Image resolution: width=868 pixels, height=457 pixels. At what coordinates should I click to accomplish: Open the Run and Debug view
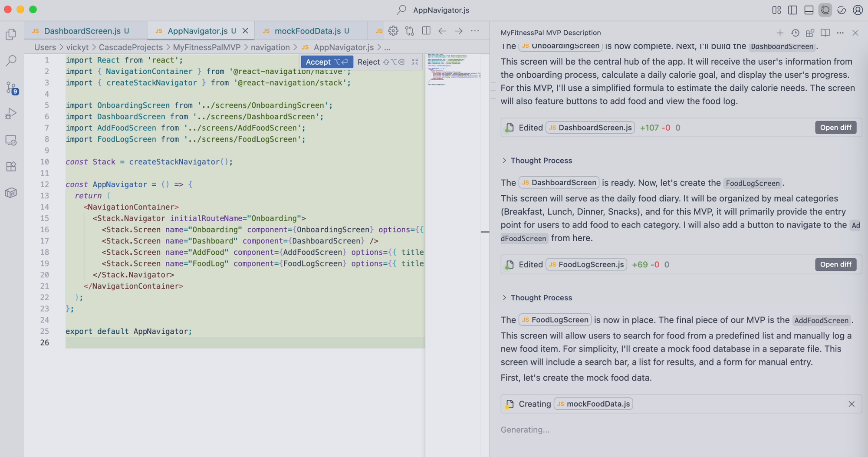(11, 114)
